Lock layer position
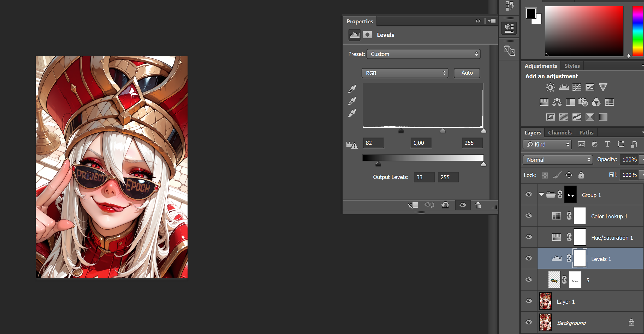This screenshot has height=334, width=644. tap(569, 175)
